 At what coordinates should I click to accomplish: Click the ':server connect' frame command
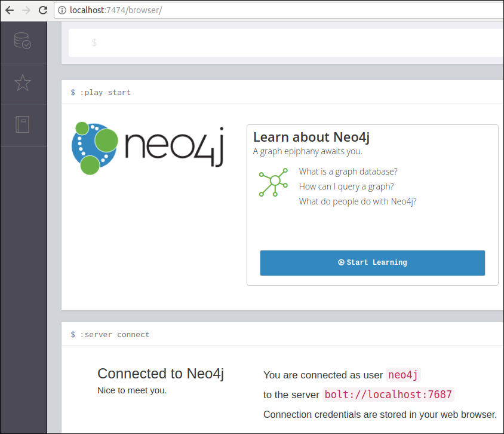coord(110,335)
